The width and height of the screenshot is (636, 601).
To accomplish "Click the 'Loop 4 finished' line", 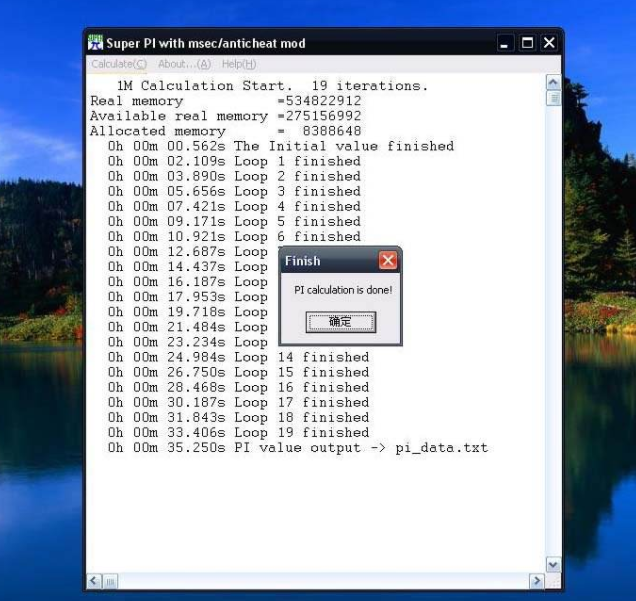I will click(234, 206).
